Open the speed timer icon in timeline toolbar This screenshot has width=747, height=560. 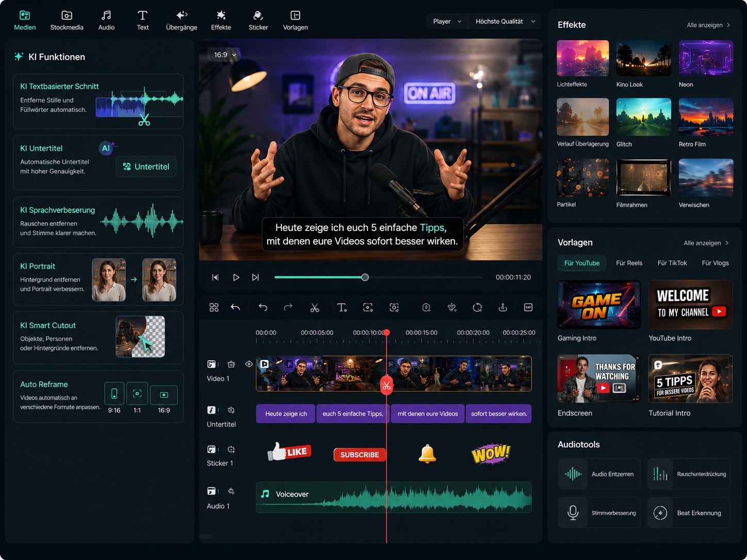click(x=426, y=307)
